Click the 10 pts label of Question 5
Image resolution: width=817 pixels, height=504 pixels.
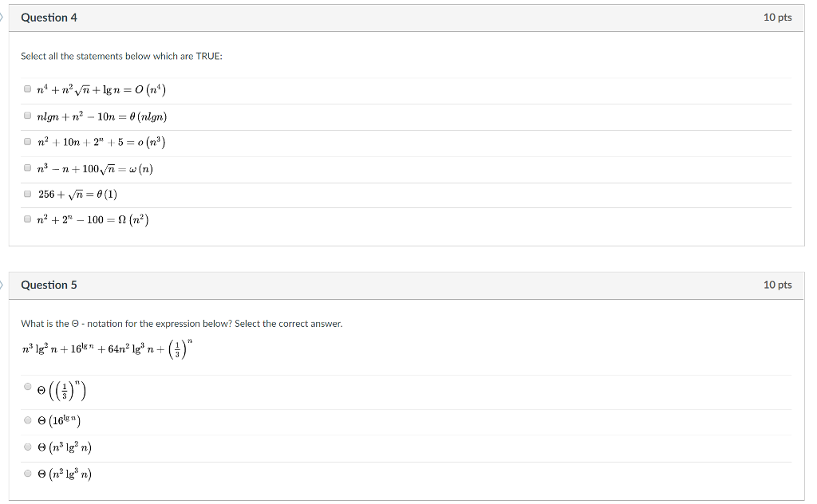tap(777, 284)
